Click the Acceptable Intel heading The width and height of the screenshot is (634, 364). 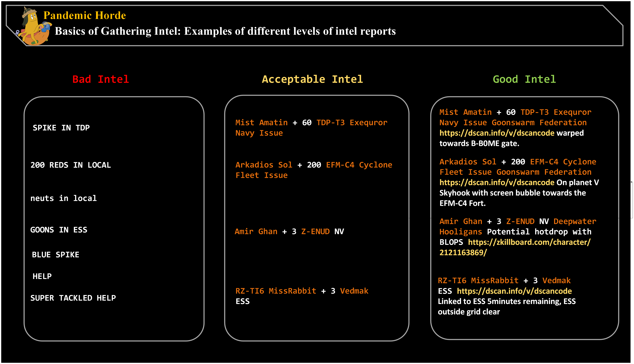pyautogui.click(x=312, y=79)
